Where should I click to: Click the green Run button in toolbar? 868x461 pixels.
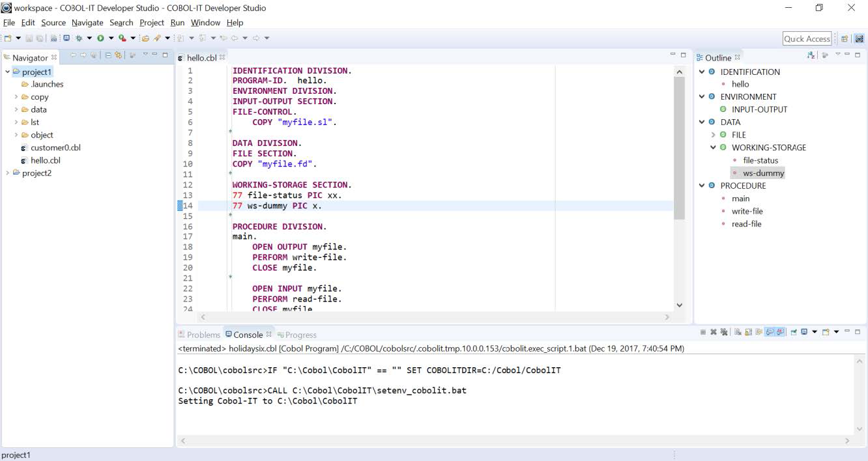pos(100,38)
